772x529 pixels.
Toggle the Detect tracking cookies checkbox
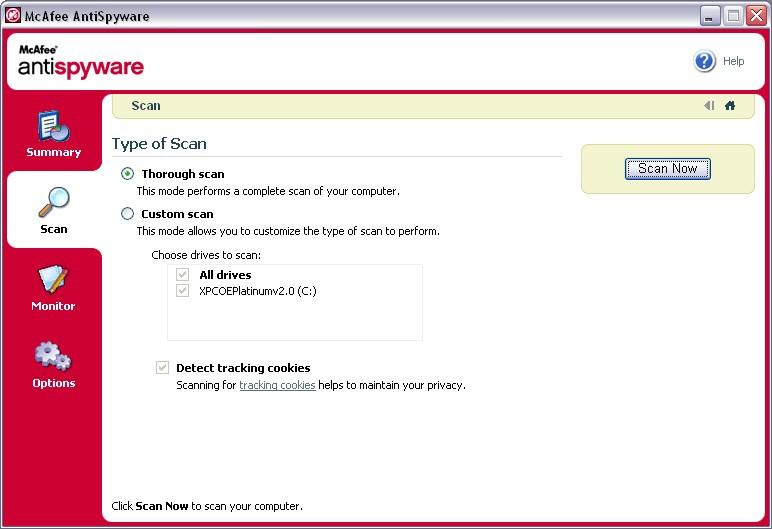coord(162,367)
